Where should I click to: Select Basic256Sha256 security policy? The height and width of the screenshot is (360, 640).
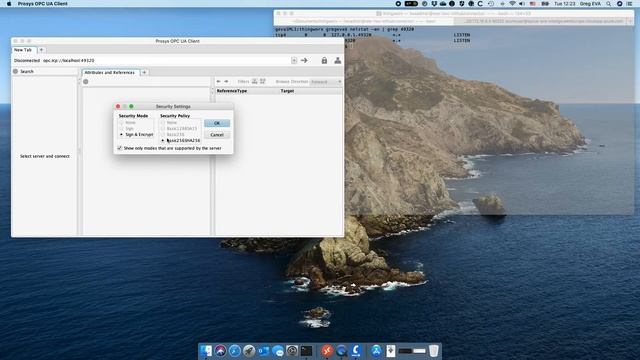pyautogui.click(x=163, y=140)
